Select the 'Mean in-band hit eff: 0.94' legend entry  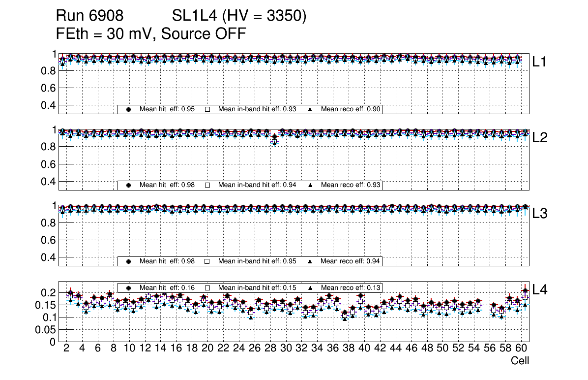click(257, 186)
